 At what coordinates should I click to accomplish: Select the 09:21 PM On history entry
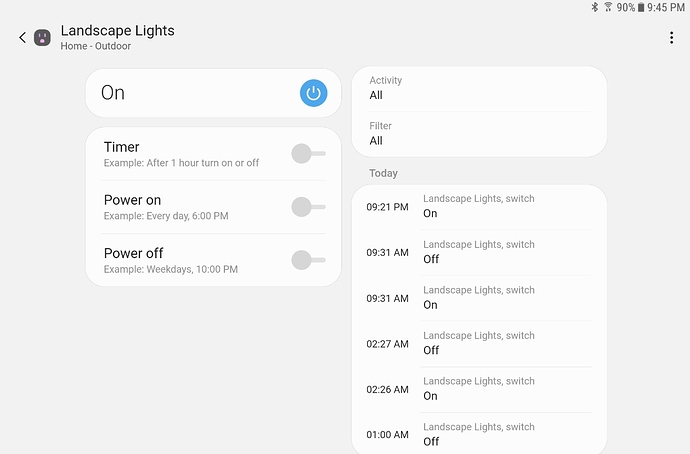pyautogui.click(x=479, y=206)
